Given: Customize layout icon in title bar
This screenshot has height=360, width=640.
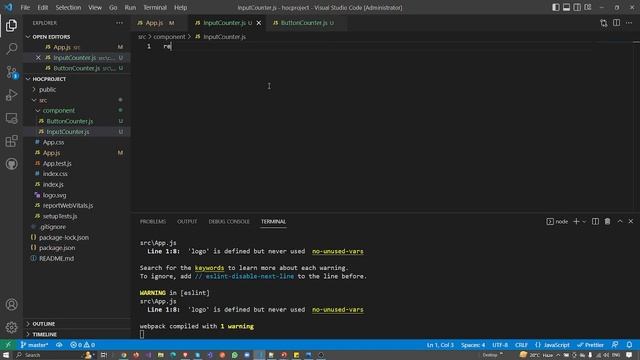Looking at the screenshot, I should click(x=588, y=7).
